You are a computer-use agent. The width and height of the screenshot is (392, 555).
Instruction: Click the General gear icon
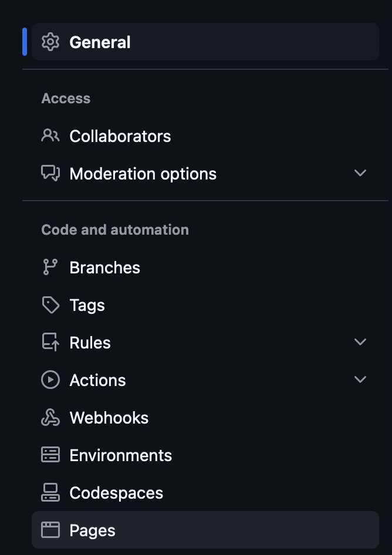pos(50,42)
